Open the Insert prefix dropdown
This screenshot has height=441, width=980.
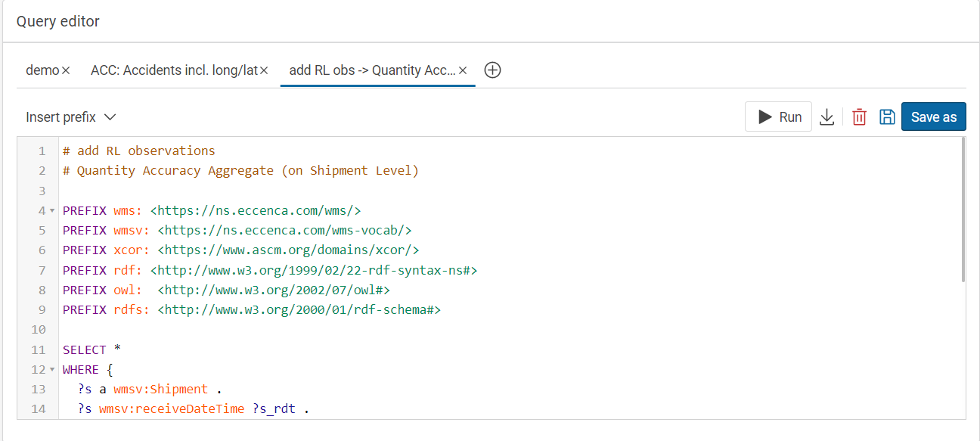pos(70,117)
